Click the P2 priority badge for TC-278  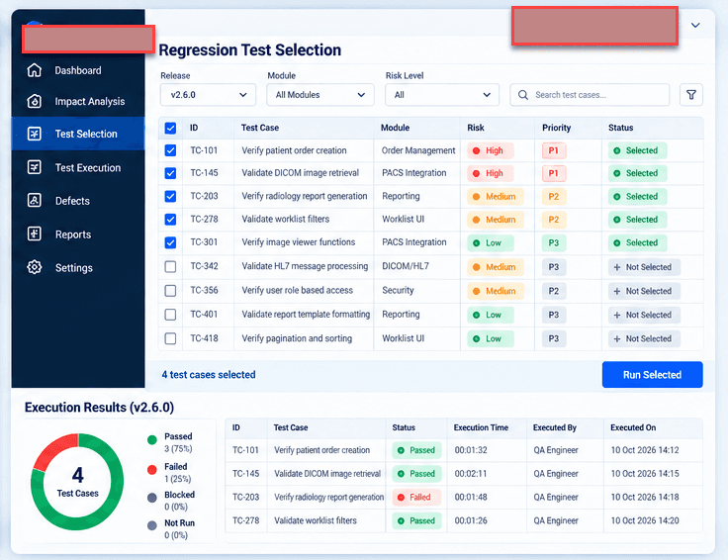click(554, 220)
